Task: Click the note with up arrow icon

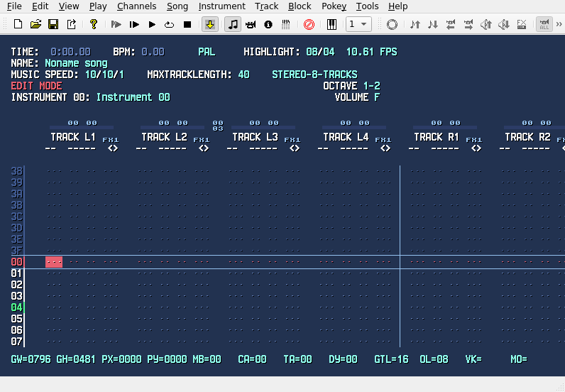Action: [415, 25]
